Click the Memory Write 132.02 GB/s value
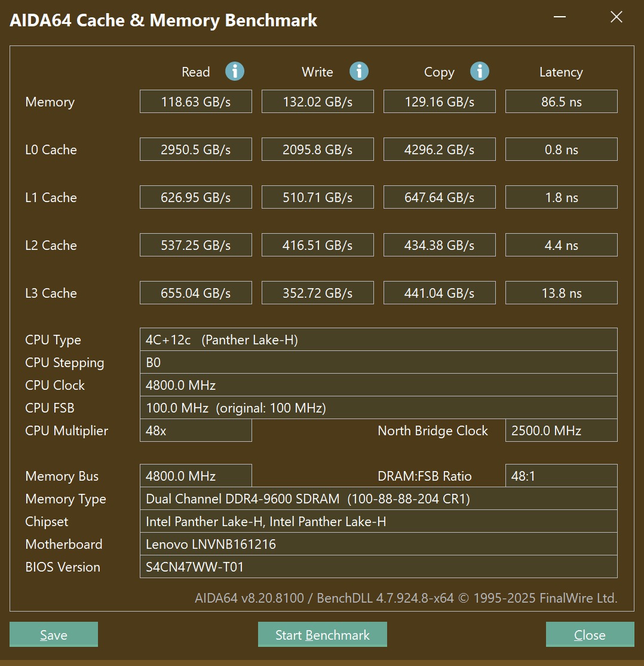644x666 pixels. pos(317,102)
